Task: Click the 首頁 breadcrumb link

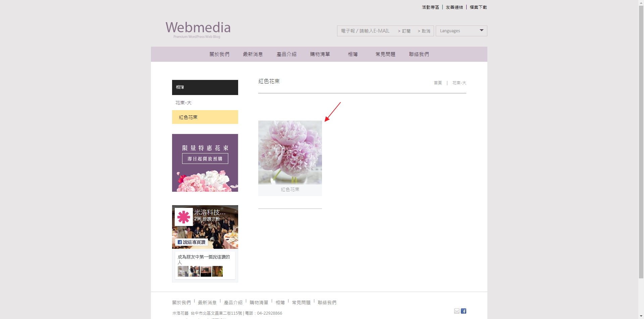Action: coord(438,83)
